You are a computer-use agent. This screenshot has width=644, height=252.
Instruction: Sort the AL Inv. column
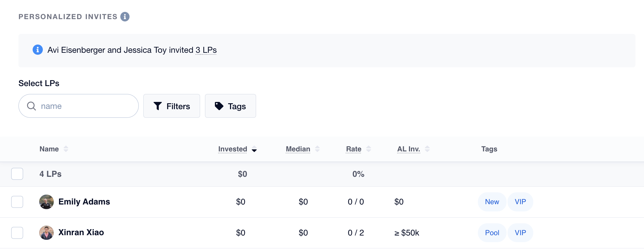tap(427, 149)
